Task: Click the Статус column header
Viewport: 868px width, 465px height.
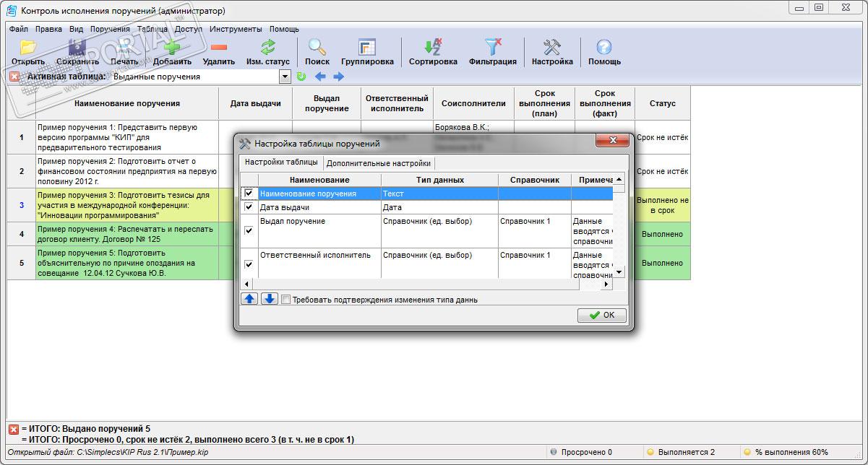Action: coord(663,103)
